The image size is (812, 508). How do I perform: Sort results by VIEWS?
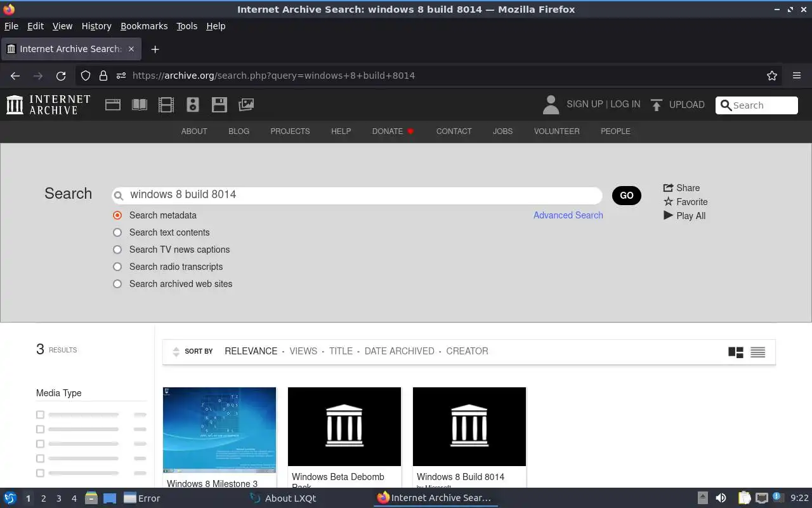pos(303,351)
